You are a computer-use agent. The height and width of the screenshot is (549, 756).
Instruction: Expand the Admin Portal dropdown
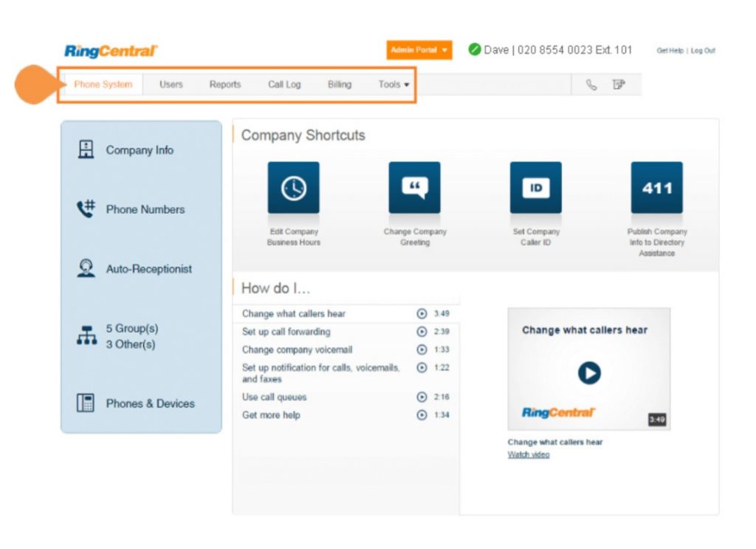click(419, 50)
